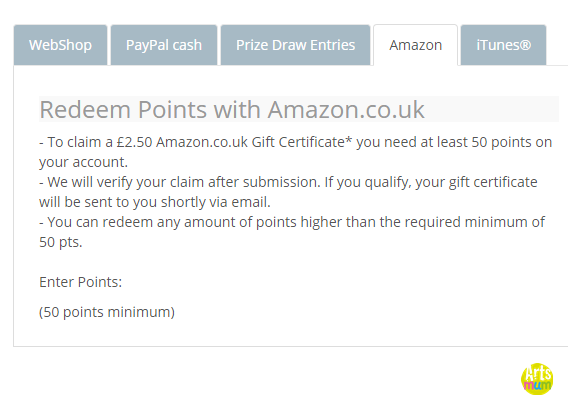Image resolution: width=568 pixels, height=405 pixels.
Task: Go to the iTunes® tab
Action: (x=504, y=45)
